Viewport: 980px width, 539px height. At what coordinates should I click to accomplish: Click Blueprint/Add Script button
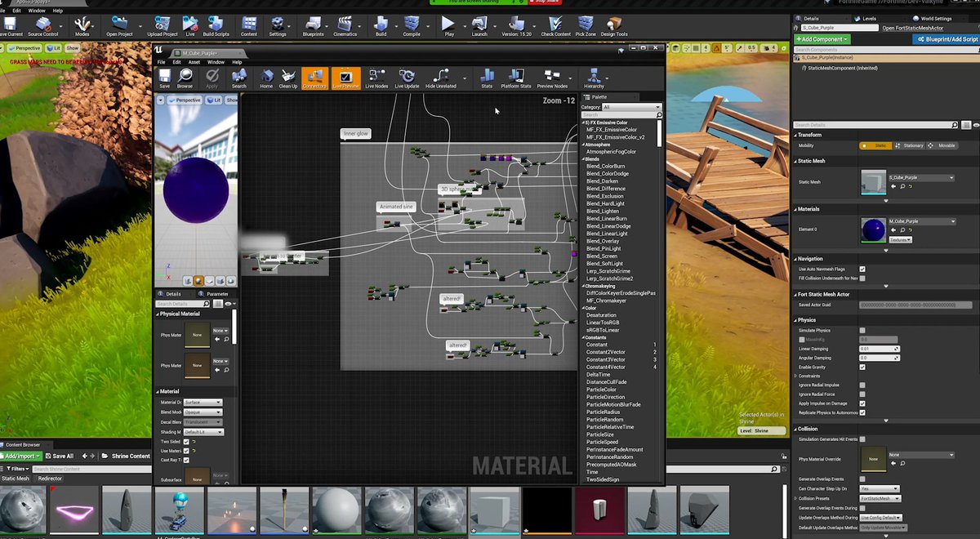click(946, 39)
